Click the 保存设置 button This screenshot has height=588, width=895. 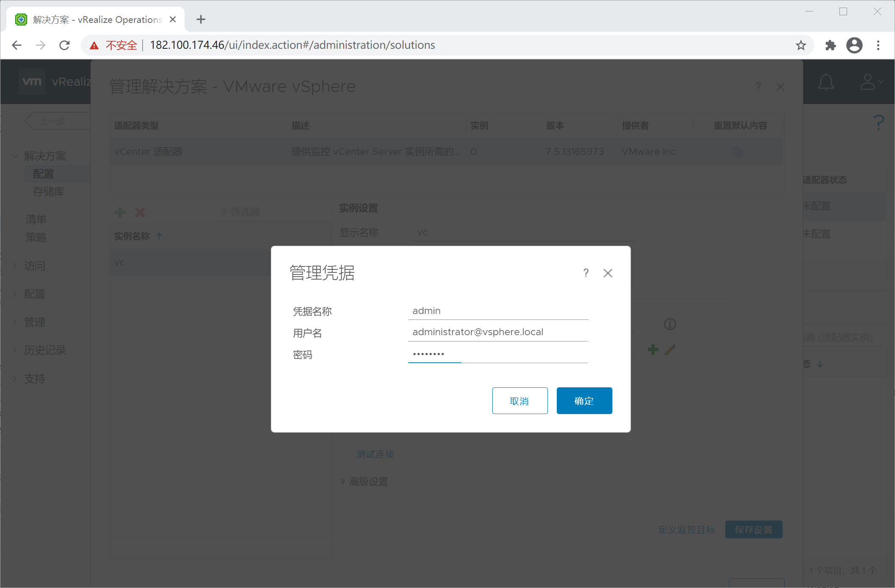pyautogui.click(x=754, y=529)
